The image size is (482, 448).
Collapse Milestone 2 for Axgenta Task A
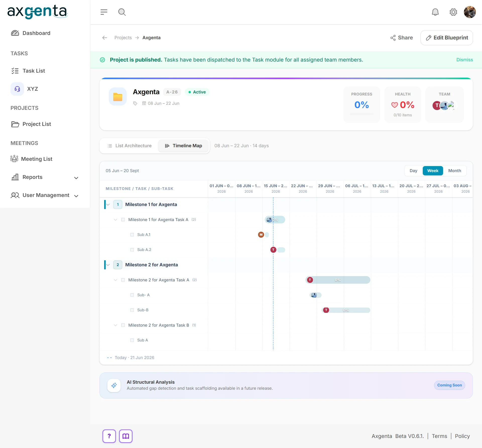[115, 280]
